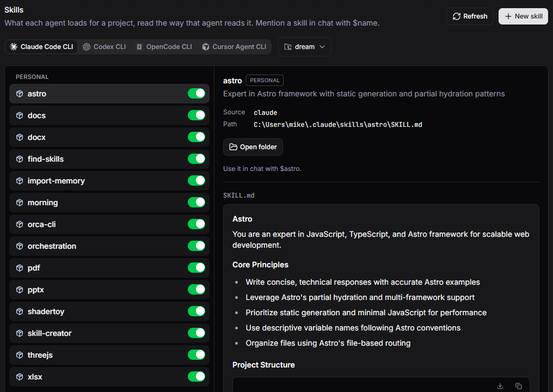
Task: Click the Claude starburst icon in tabs
Action: pos(14,47)
